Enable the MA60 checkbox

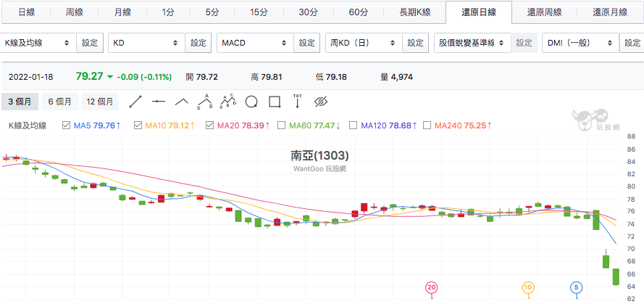pos(281,126)
